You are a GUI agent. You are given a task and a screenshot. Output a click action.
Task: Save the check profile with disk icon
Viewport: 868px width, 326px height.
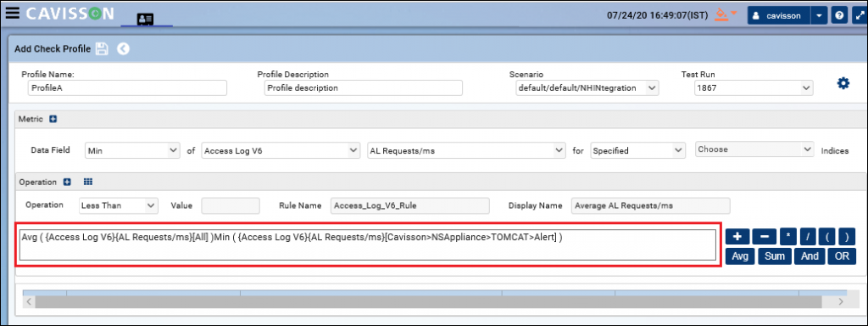[103, 48]
